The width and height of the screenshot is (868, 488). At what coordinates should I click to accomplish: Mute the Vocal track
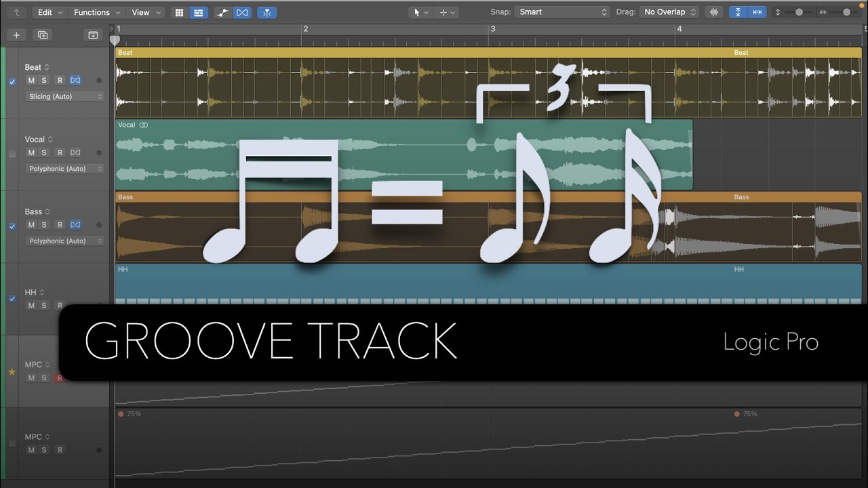coord(31,152)
